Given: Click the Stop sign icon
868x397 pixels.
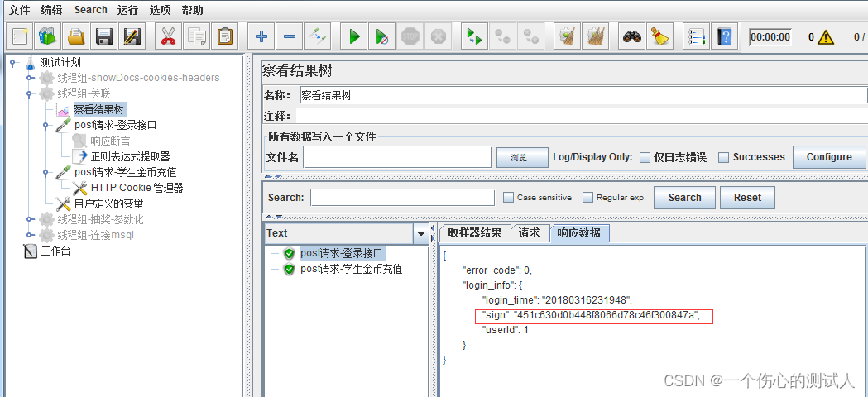Looking at the screenshot, I should (x=410, y=37).
